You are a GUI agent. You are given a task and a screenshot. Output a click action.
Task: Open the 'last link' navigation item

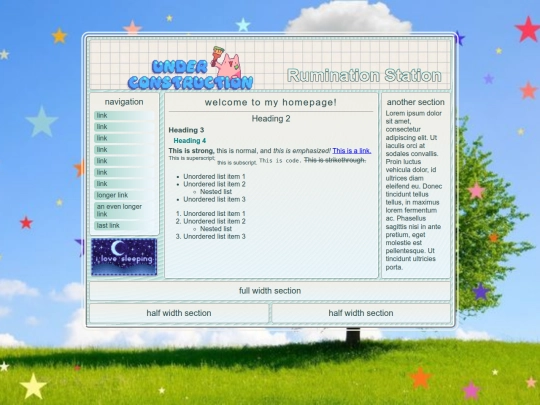(x=124, y=226)
